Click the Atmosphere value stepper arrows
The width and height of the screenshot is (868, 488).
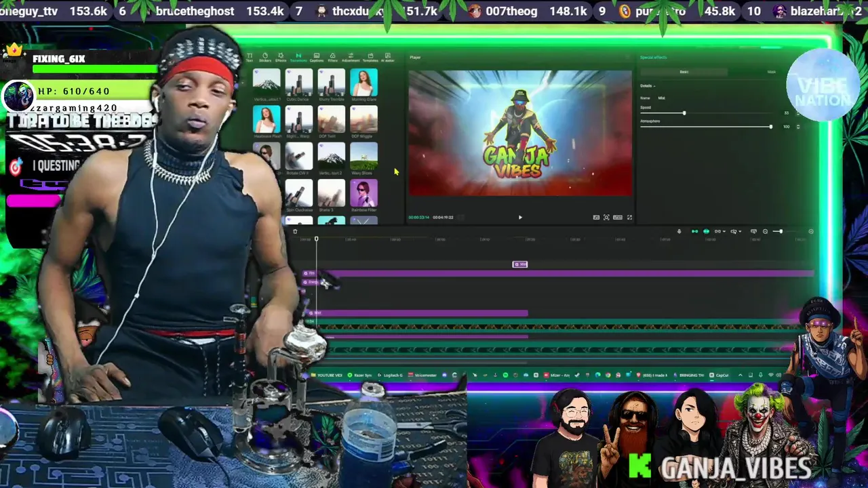point(798,127)
